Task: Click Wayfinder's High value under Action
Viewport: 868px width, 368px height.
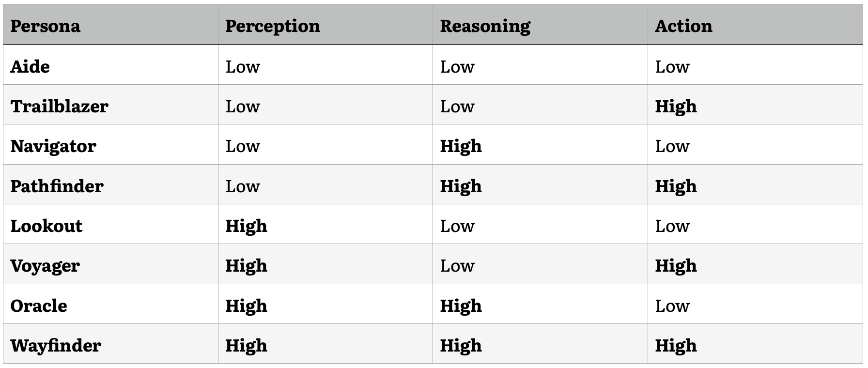Action: (x=676, y=346)
